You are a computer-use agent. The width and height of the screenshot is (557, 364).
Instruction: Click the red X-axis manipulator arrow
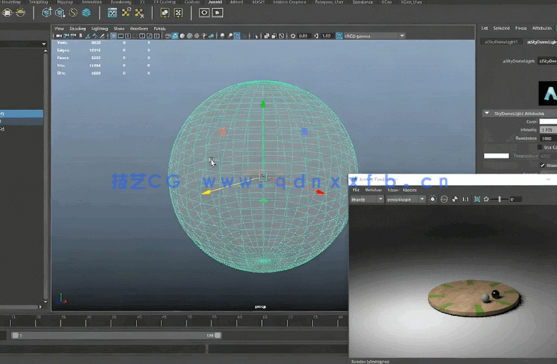coord(320,192)
